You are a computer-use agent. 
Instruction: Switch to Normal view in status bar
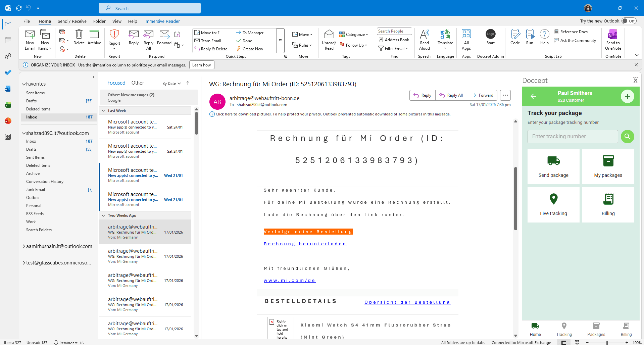click(x=564, y=343)
